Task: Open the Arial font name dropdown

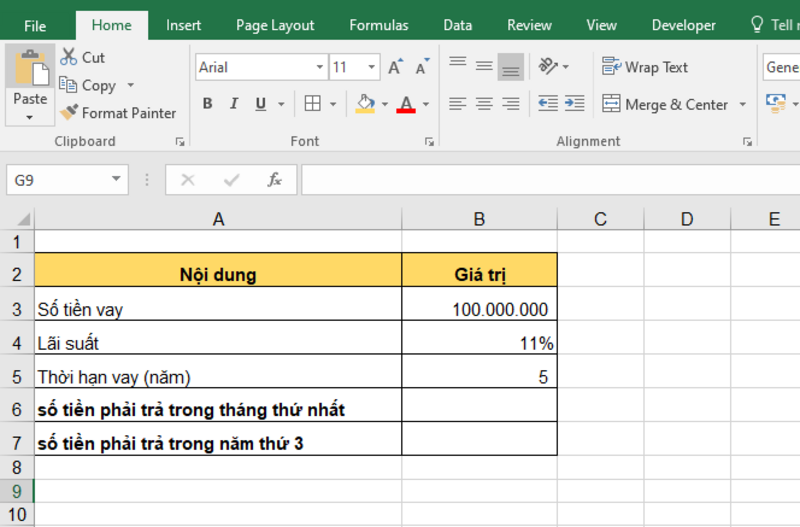Action: click(x=320, y=67)
